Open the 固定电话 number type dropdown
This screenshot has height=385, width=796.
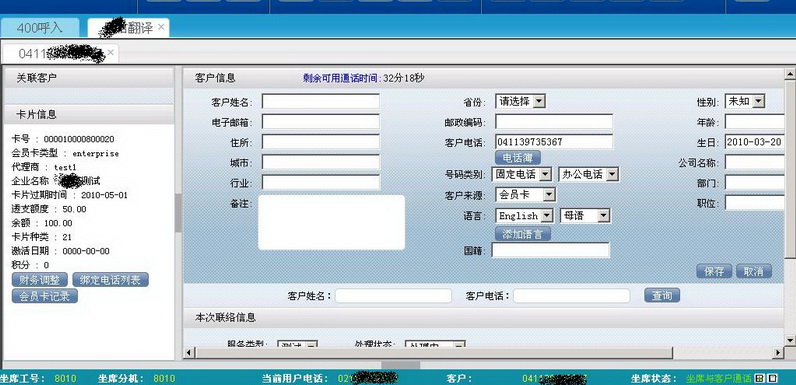[x=522, y=175]
